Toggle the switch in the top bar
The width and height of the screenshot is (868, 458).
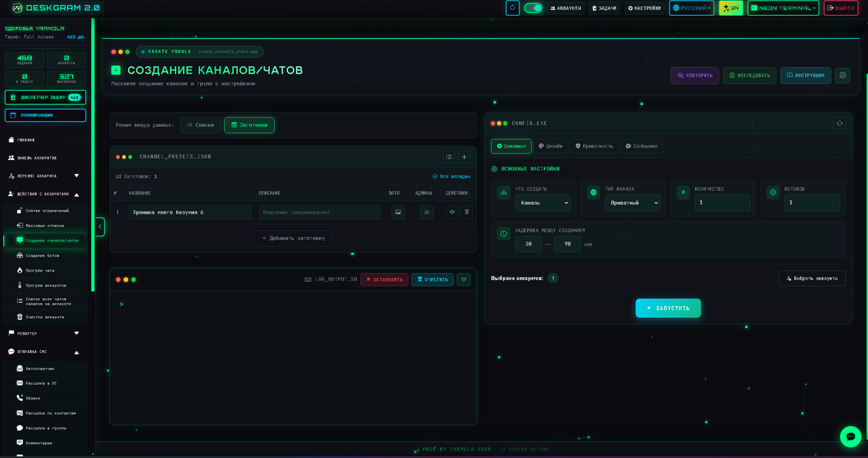pyautogui.click(x=533, y=8)
